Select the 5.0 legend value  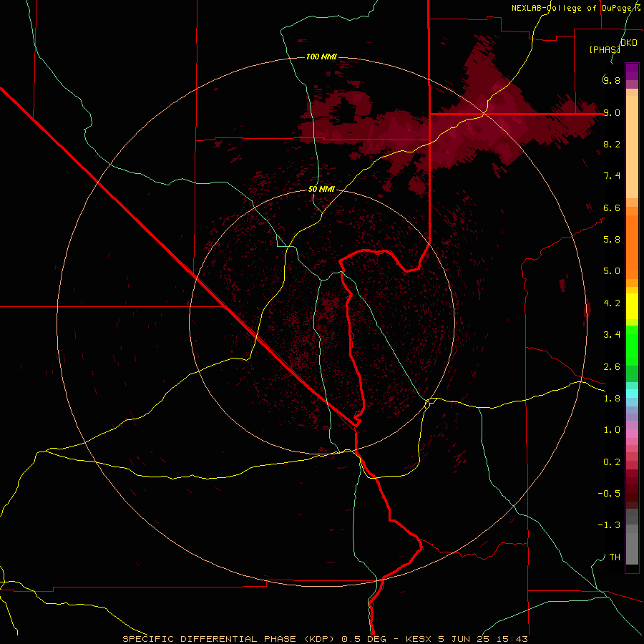coord(612,271)
